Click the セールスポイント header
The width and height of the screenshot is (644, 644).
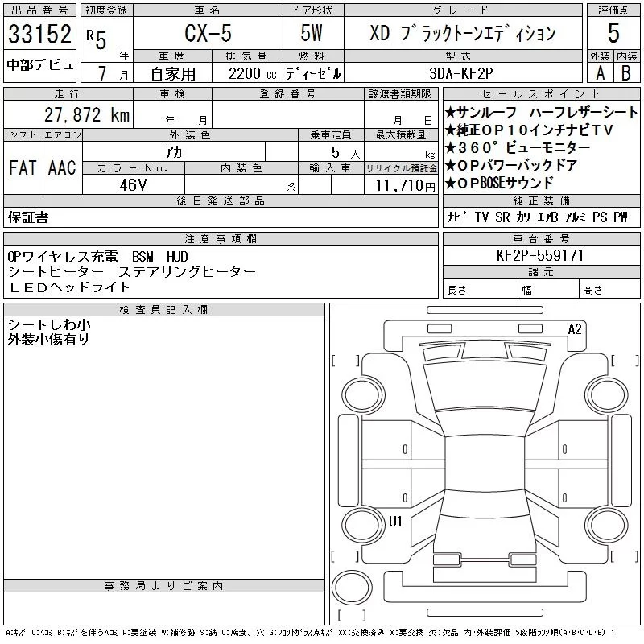pos(541,93)
